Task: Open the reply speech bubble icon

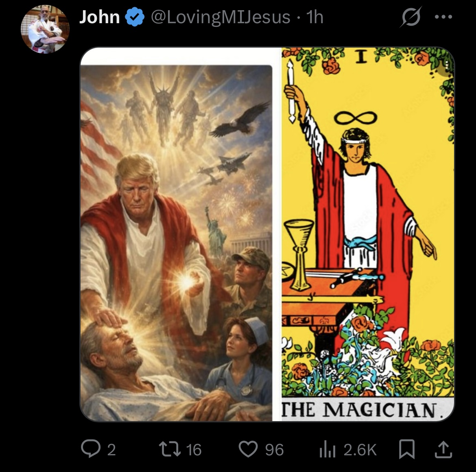Action: (x=90, y=449)
